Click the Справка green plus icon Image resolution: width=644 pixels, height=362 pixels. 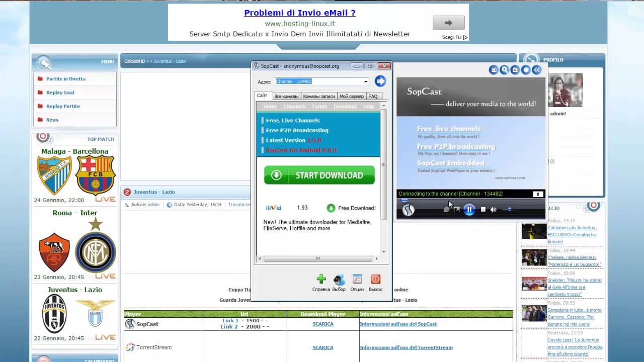pos(321,279)
